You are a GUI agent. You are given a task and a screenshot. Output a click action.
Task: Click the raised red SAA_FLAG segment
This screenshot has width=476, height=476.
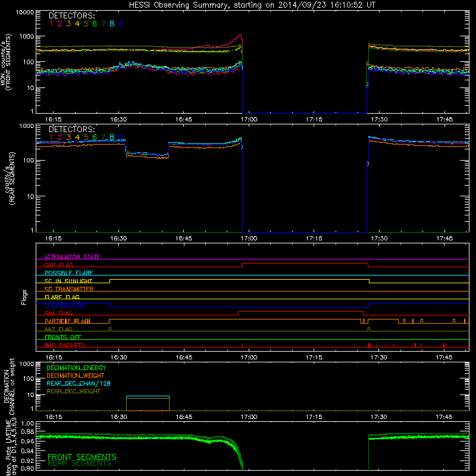click(301, 311)
